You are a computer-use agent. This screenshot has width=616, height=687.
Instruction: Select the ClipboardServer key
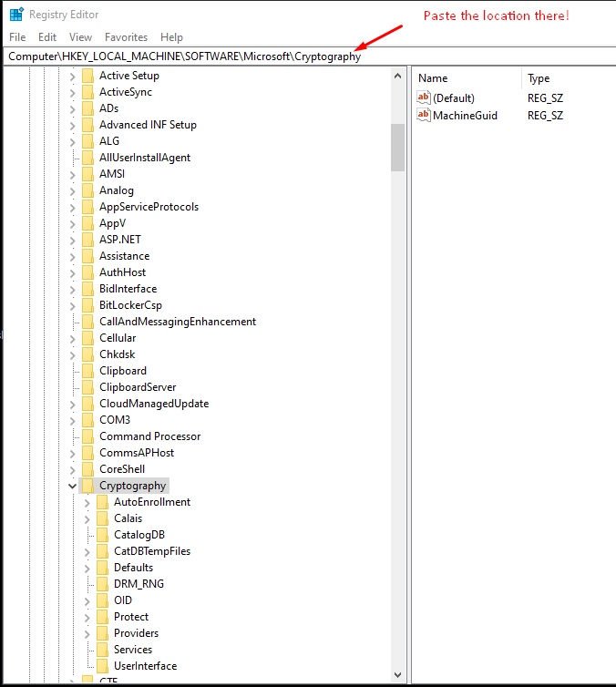138,387
